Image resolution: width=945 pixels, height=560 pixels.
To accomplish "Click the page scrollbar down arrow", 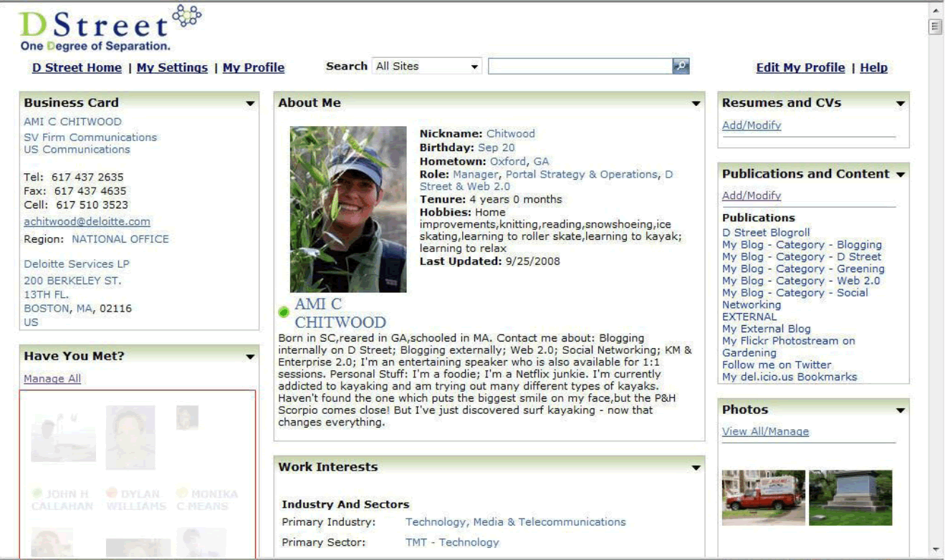I will pos(935,550).
